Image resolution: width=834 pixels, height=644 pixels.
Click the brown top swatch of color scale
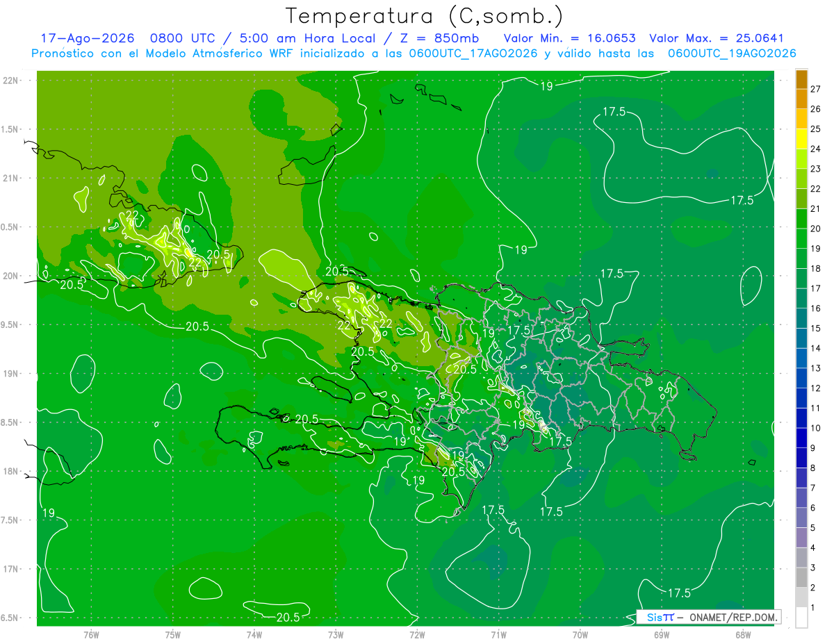coord(801,79)
